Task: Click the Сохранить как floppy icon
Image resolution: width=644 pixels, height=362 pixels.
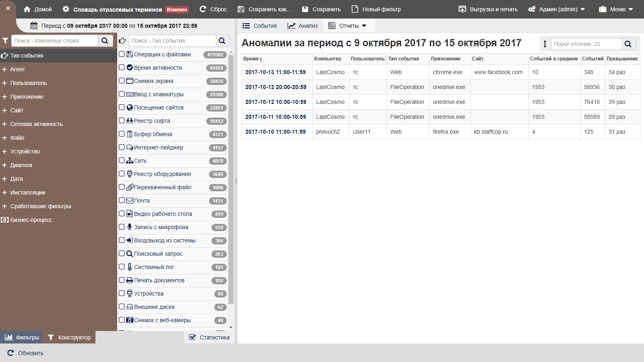Action: [x=241, y=9]
